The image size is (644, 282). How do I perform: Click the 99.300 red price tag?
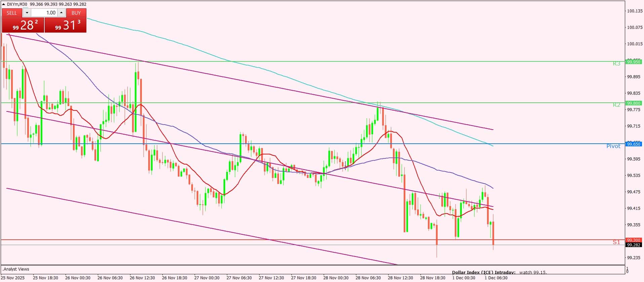(634, 240)
